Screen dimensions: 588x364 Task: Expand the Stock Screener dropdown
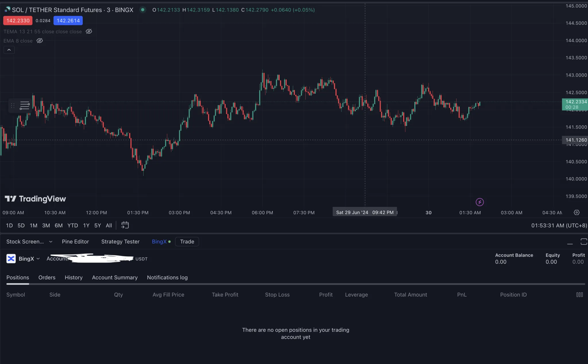coord(51,242)
